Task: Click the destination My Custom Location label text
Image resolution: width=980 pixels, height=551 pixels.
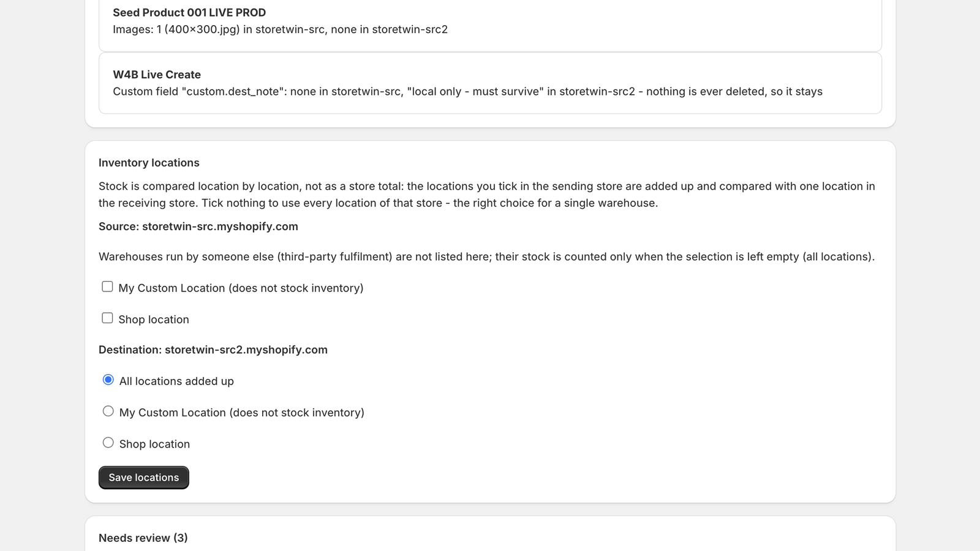Action: 242,413
